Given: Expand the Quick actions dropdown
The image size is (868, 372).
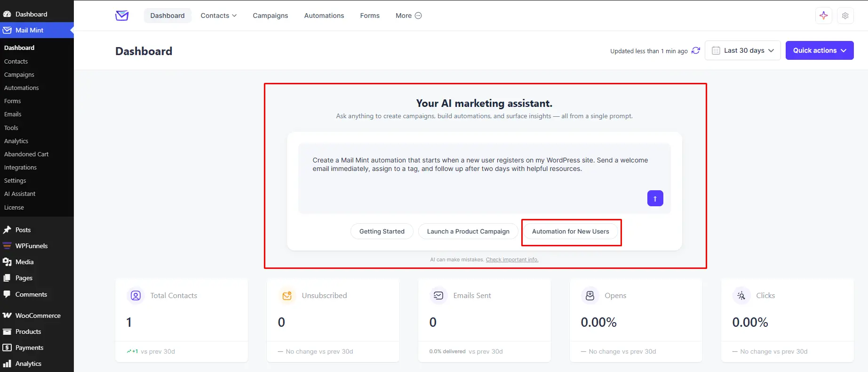Looking at the screenshot, I should 820,50.
